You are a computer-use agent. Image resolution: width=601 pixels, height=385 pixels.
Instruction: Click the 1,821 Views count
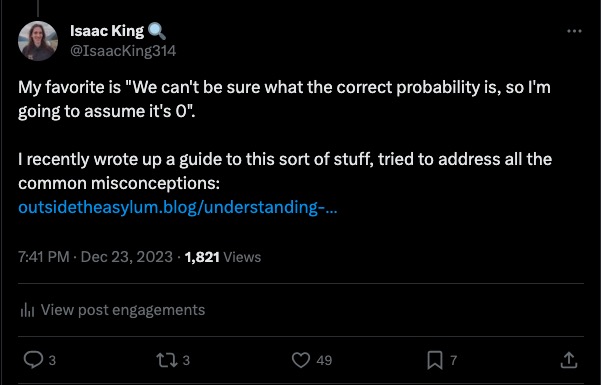[x=223, y=257]
